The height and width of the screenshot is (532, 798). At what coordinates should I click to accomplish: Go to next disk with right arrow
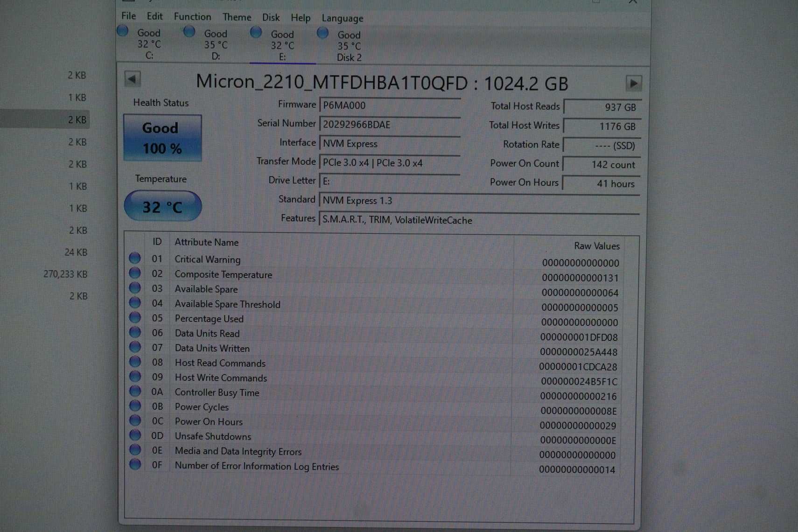click(x=633, y=84)
